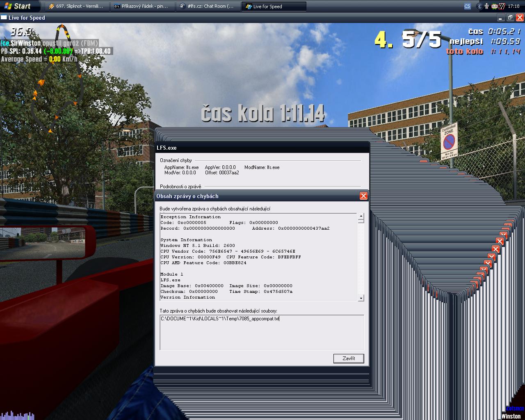Click the 'CPU AMD Feature Code: 00BBE824' line
The width and height of the screenshot is (525, 420).
point(203,263)
